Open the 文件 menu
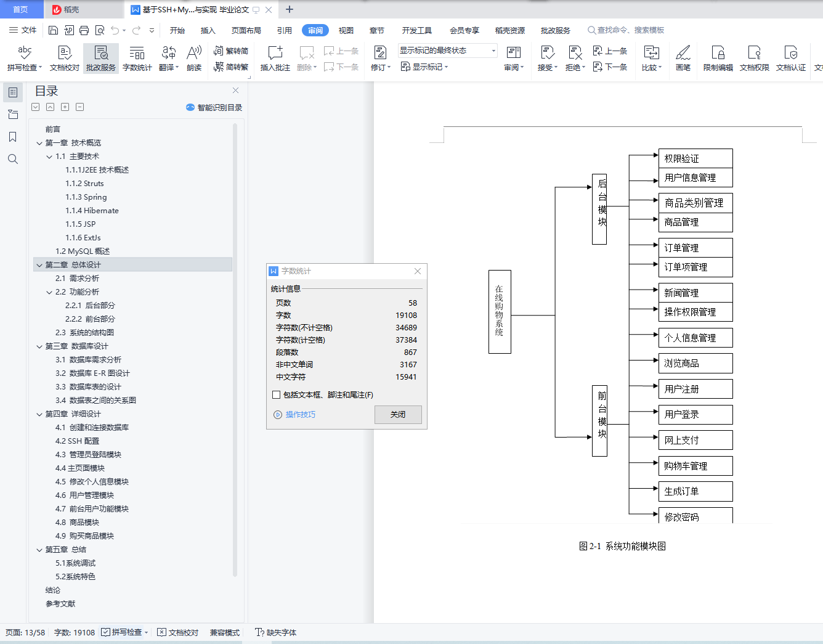This screenshot has width=823, height=644. (x=23, y=30)
